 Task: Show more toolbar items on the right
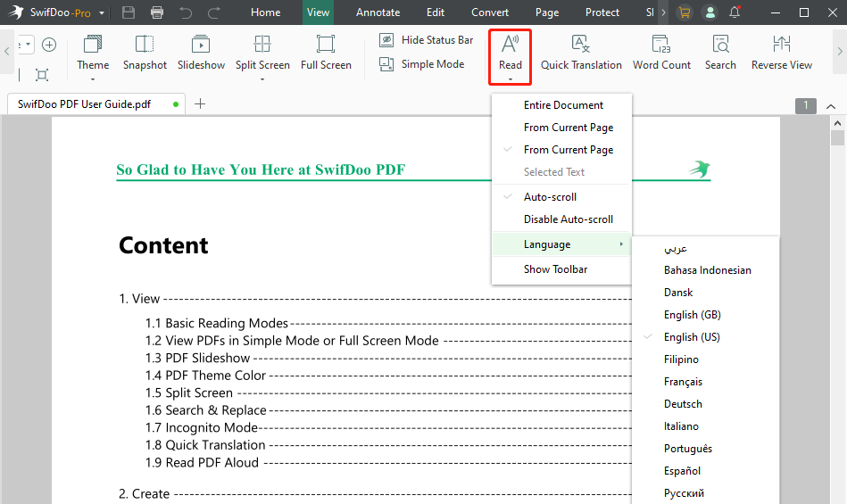(x=840, y=51)
